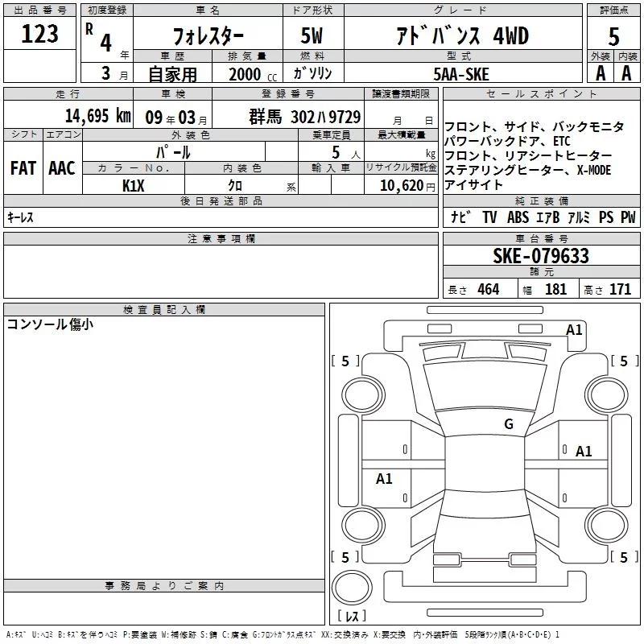Select the equipment item "TV"

(x=489, y=217)
